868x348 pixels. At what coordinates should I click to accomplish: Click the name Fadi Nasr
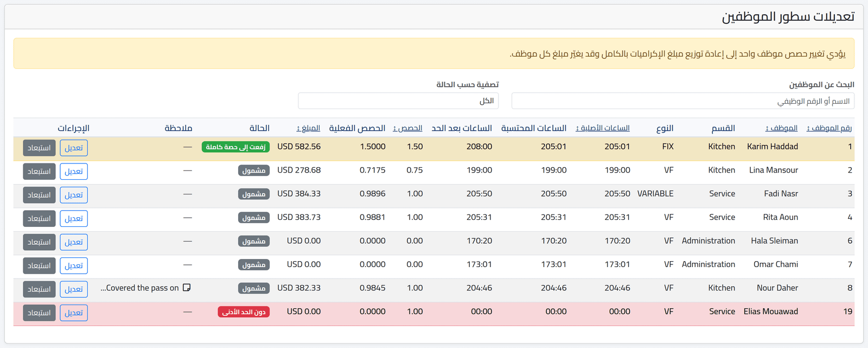tap(781, 193)
